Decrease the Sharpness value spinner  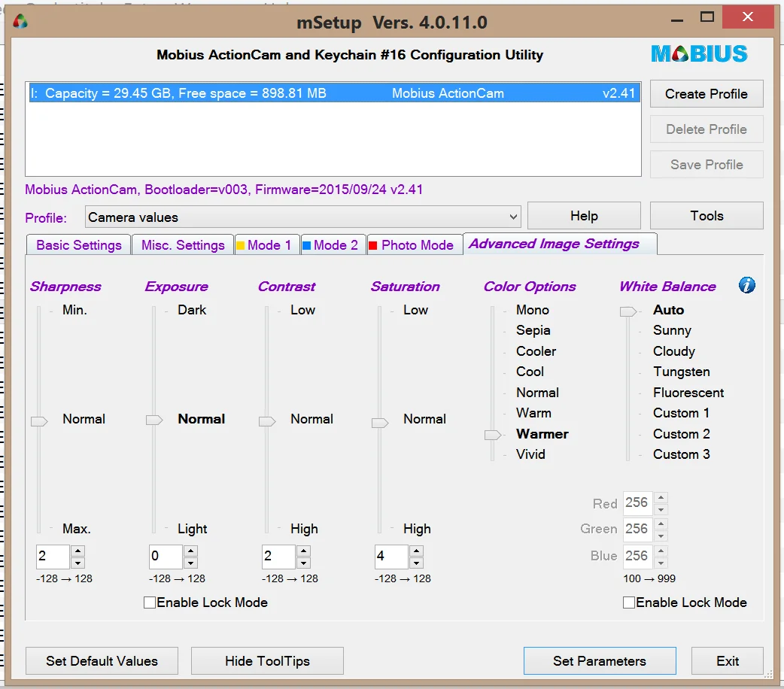pyautogui.click(x=77, y=563)
